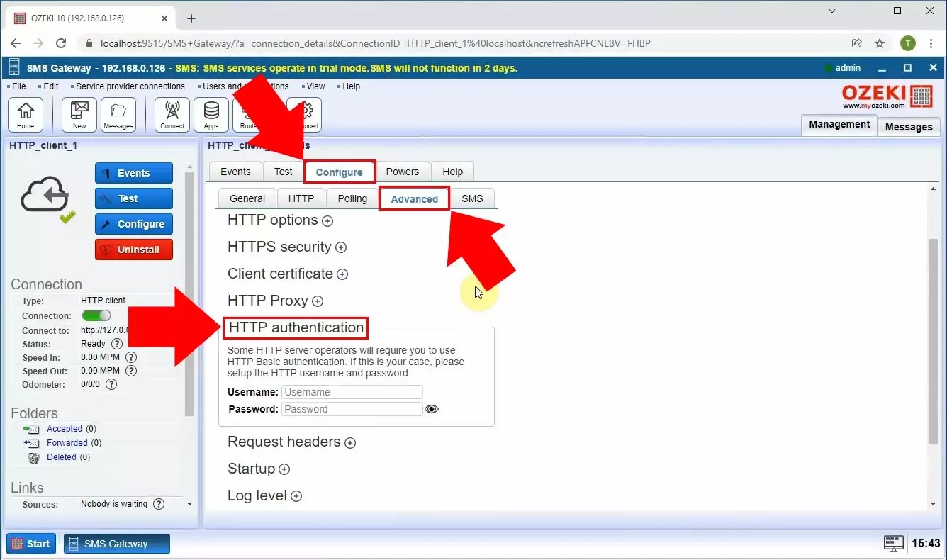Open the Connect toolbar icon
The image size is (947, 560).
coord(172,115)
